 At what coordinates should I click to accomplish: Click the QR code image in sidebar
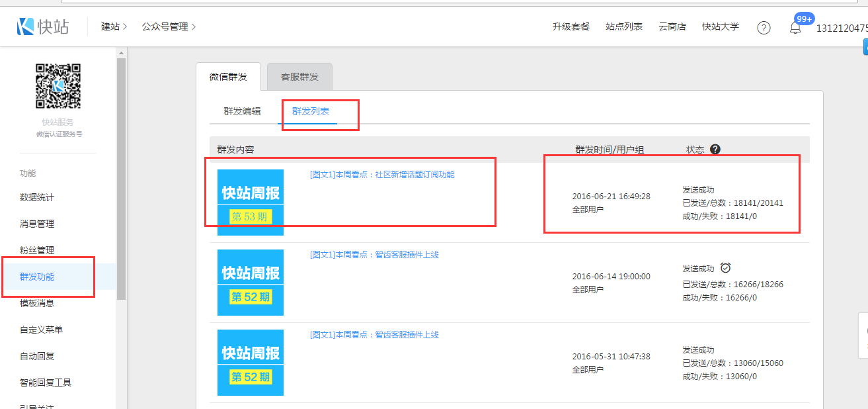(x=58, y=86)
